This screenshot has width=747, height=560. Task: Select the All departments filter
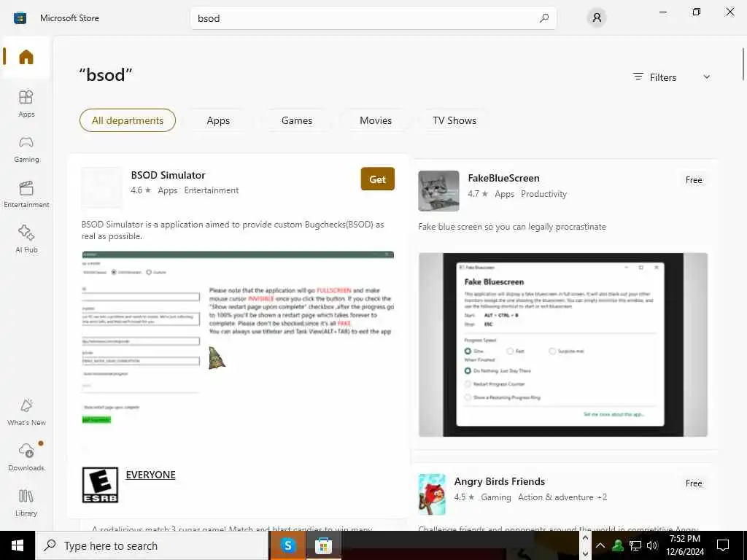[128, 120]
